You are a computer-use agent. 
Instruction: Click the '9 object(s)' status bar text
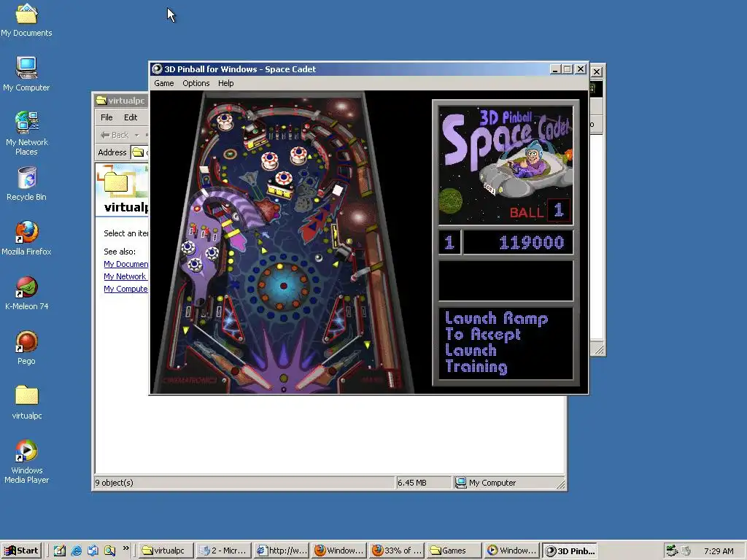coord(115,483)
